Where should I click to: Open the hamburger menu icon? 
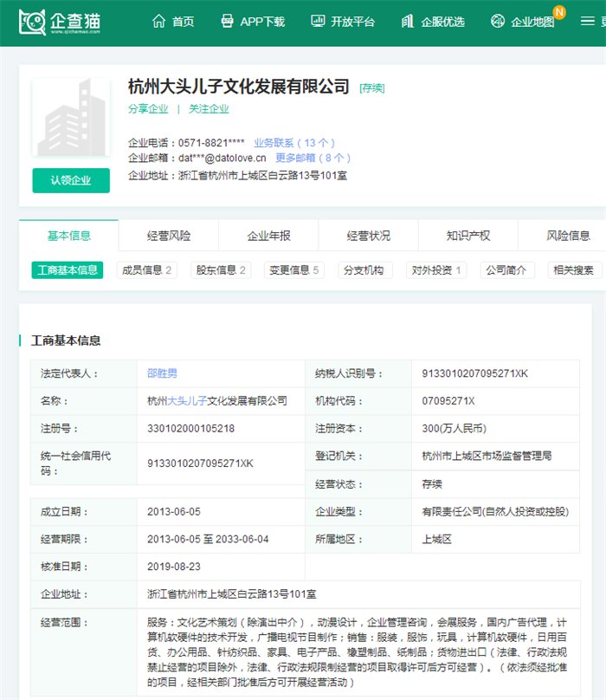588,22
